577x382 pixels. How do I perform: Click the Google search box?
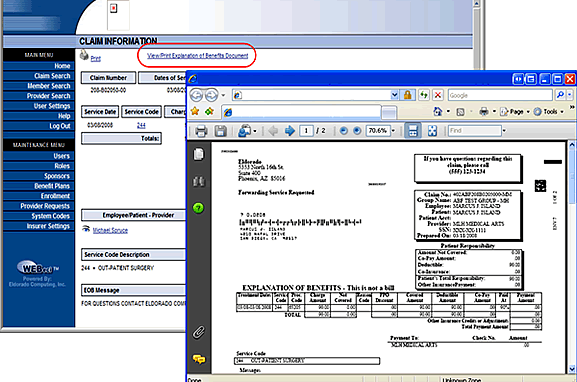pos(500,95)
